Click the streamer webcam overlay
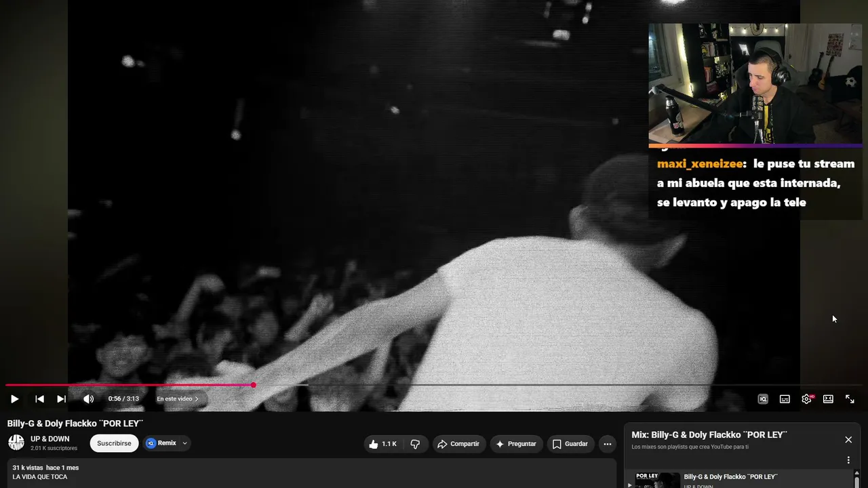The image size is (868, 488). click(x=755, y=84)
